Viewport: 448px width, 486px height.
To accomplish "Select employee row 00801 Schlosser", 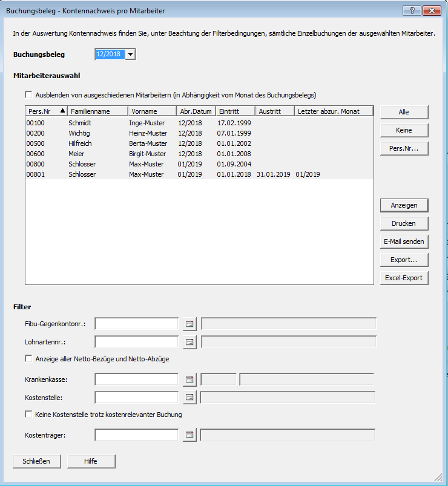I will pyautogui.click(x=199, y=174).
